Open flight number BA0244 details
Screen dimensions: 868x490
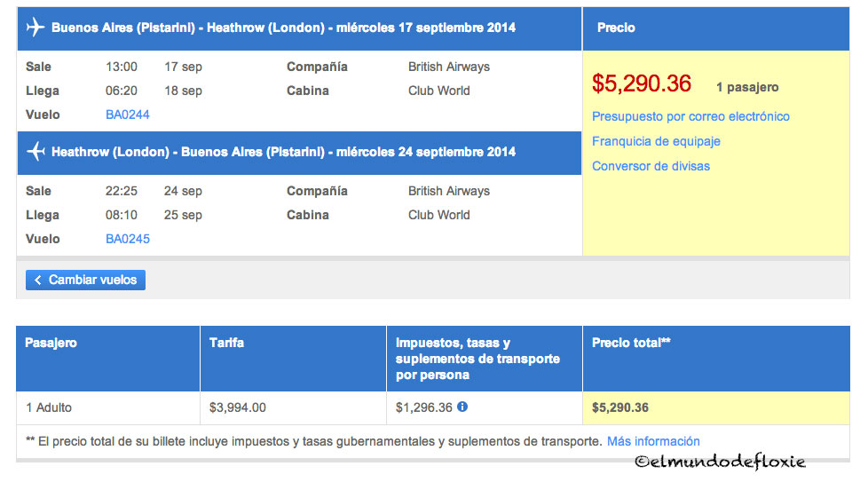point(127,115)
